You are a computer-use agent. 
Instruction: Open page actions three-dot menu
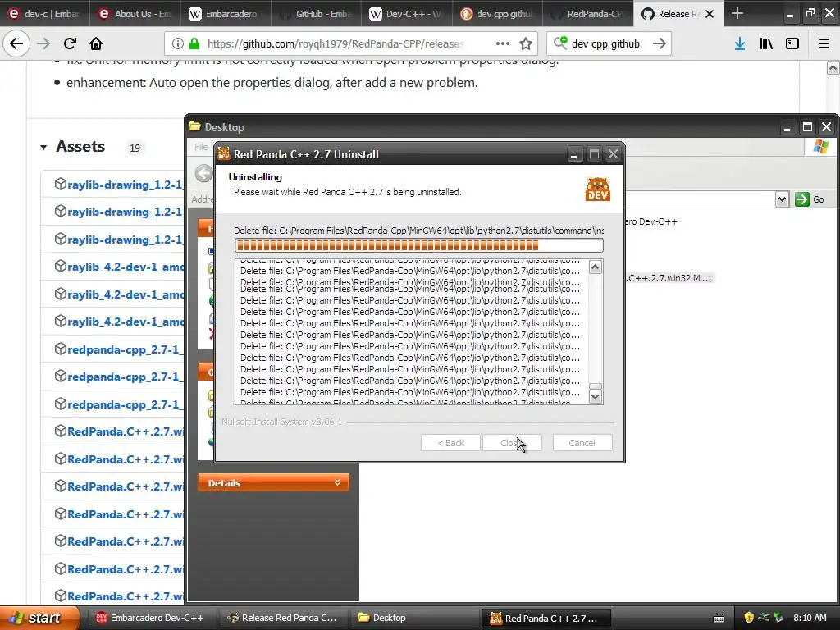tap(503, 43)
